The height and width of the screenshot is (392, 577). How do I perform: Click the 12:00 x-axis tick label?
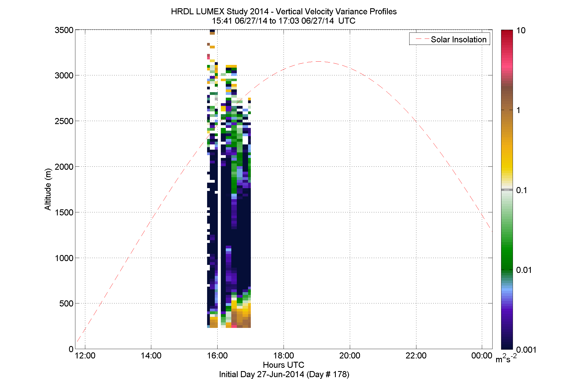click(85, 355)
